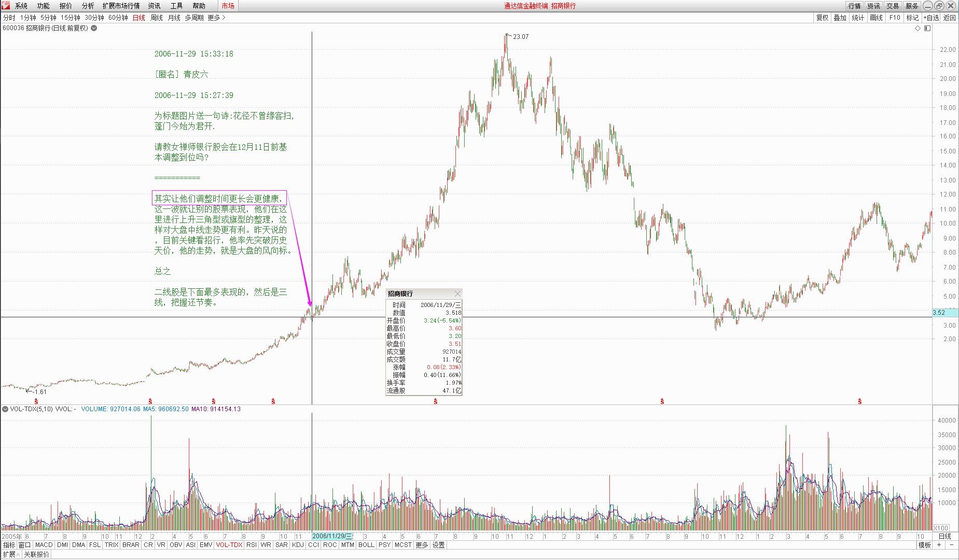This screenshot has width=959, height=560.
Task: Click the +自选 add to watchlist button
Action: pos(931,18)
